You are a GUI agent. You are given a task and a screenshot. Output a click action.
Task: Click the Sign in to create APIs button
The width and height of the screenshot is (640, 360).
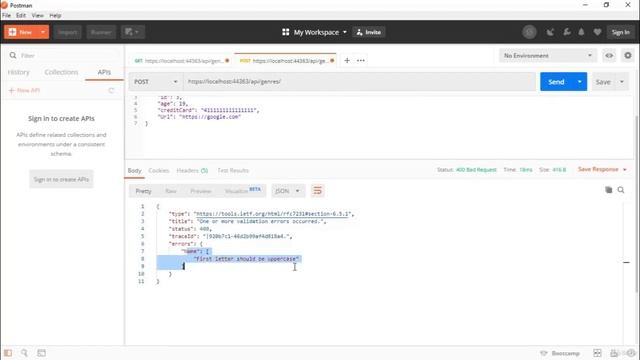coord(61,179)
